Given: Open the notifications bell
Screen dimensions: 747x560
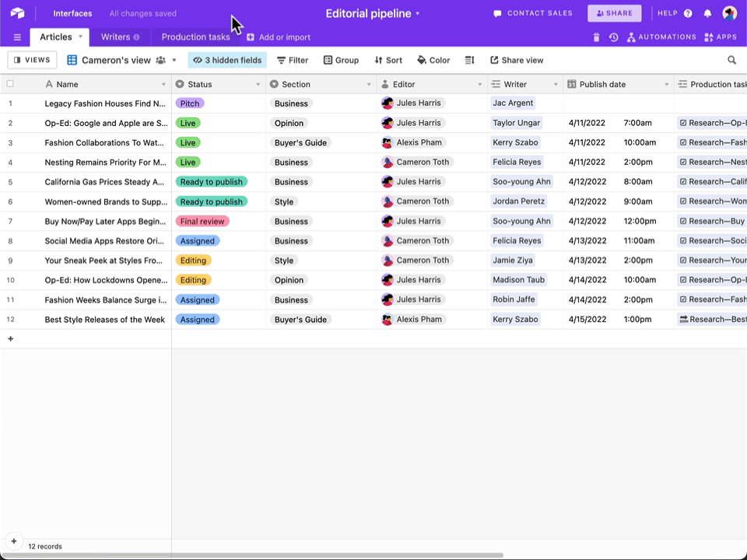Looking at the screenshot, I should coord(707,13).
